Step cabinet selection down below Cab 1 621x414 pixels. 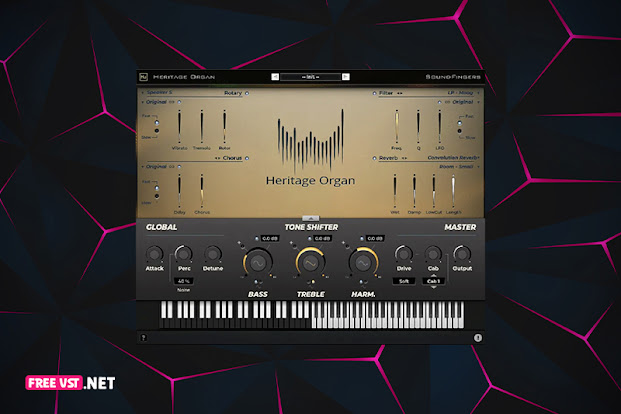(433, 287)
